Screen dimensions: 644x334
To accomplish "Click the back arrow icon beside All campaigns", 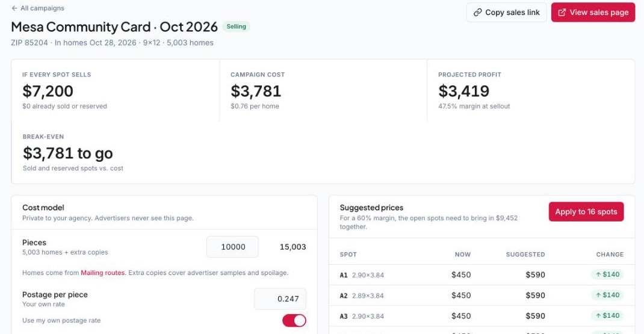I will pos(15,8).
